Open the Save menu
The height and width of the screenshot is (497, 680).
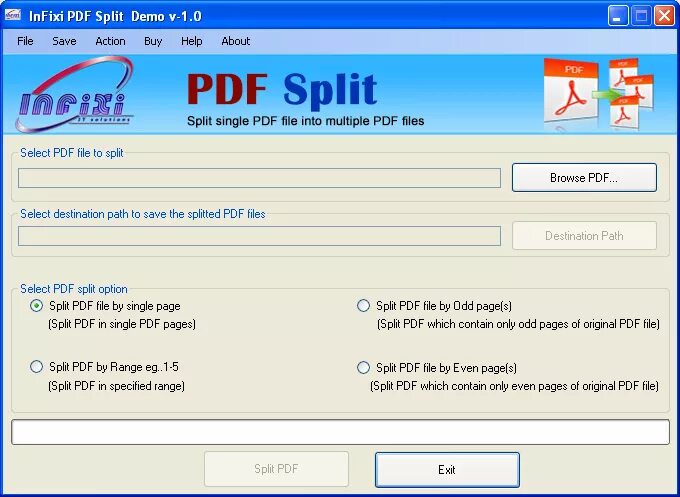pyautogui.click(x=64, y=41)
